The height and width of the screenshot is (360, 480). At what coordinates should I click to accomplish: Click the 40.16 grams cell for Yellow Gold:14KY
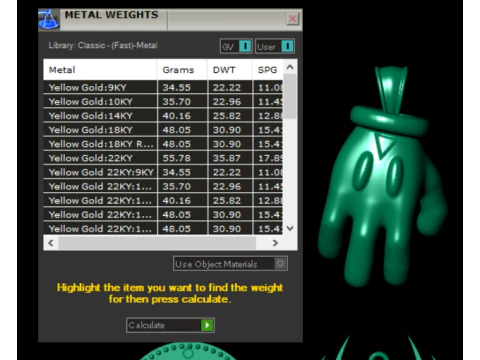point(182,116)
